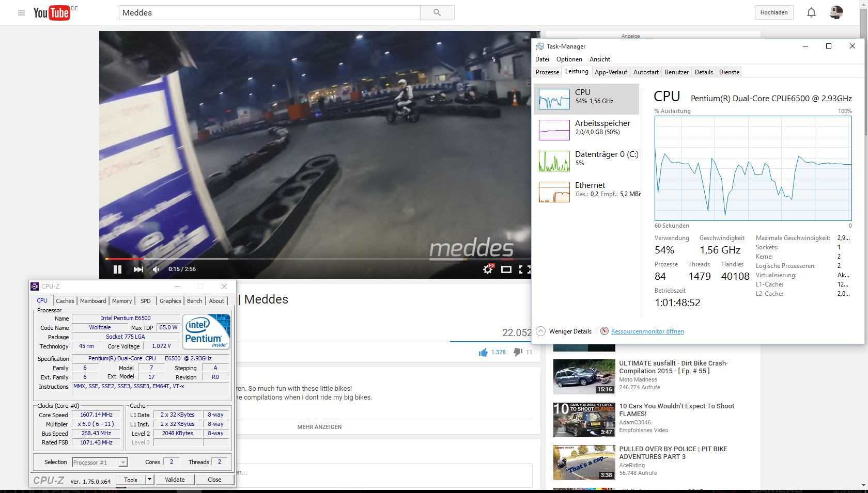Open the Graphics tab in CPU-Z
The width and height of the screenshot is (868, 493).
click(x=171, y=301)
